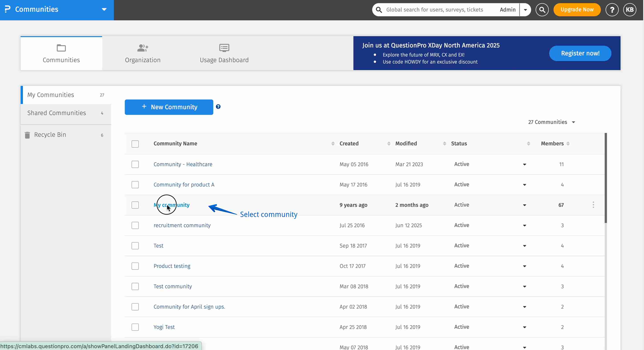Click the QuestionPro logo icon
The image size is (644, 350).
coord(8,9)
